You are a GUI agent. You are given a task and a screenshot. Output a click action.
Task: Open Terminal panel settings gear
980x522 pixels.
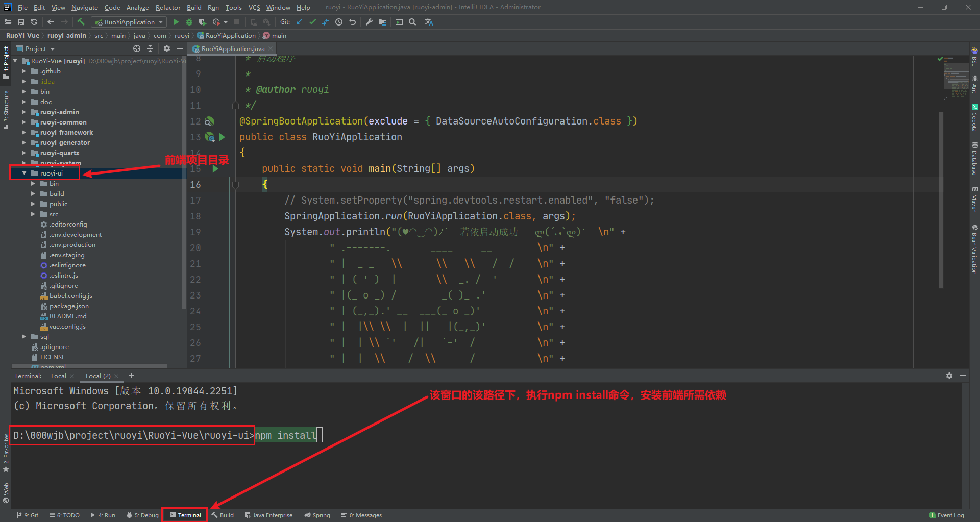[x=949, y=376]
